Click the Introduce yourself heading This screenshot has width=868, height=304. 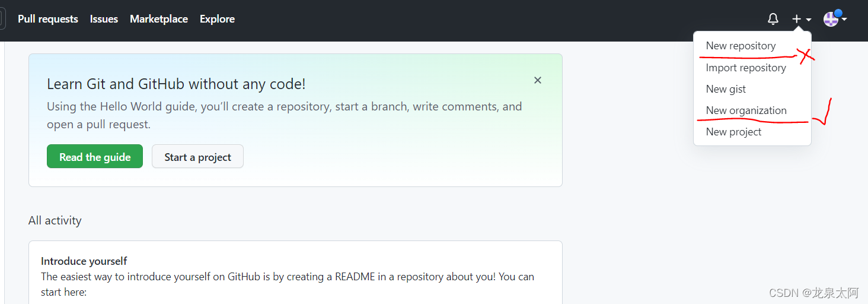(x=84, y=261)
